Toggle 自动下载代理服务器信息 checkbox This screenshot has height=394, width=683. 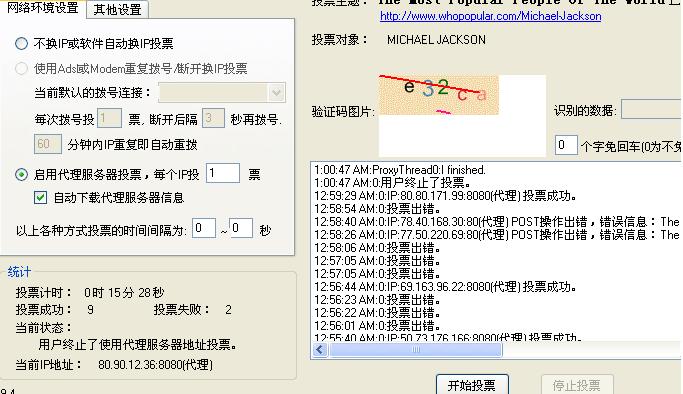tap(41, 198)
